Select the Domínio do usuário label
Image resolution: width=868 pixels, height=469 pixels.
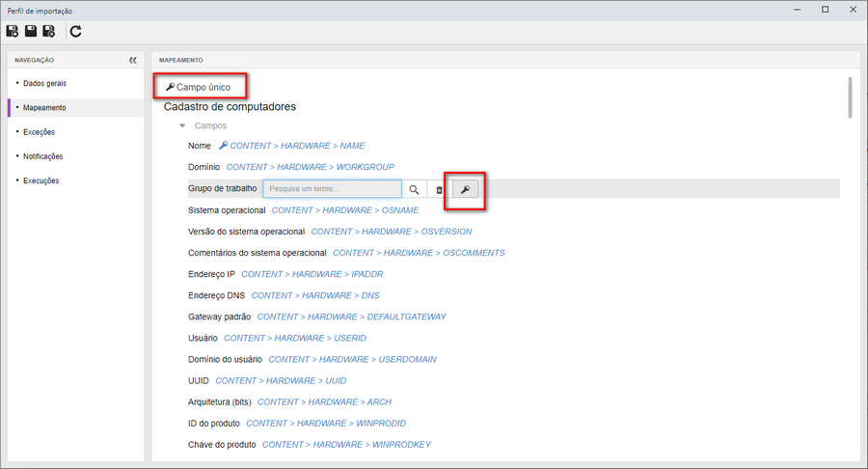225,359
